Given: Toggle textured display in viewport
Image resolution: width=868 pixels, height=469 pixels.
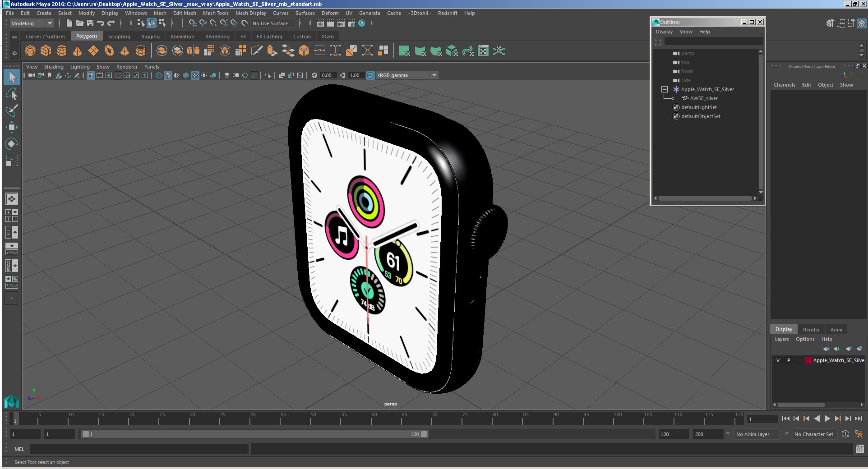Looking at the screenshot, I should 195,75.
